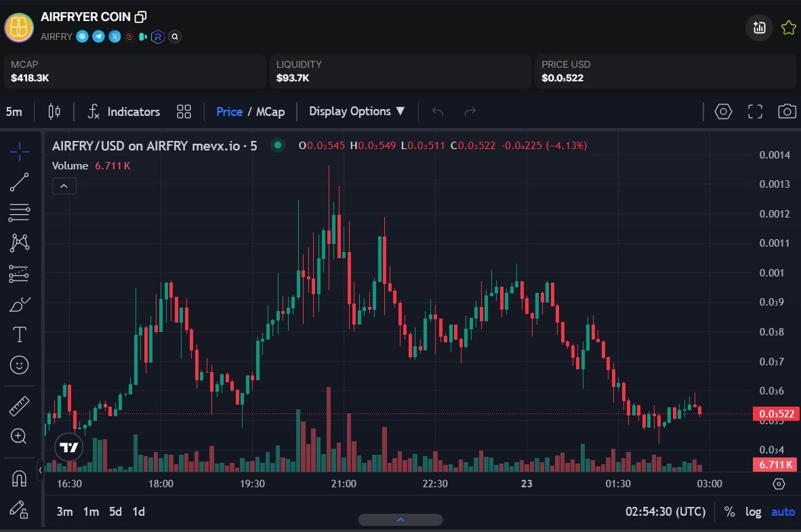
Task: Click the Volume 6.711K legend
Action: pyautogui.click(x=91, y=166)
